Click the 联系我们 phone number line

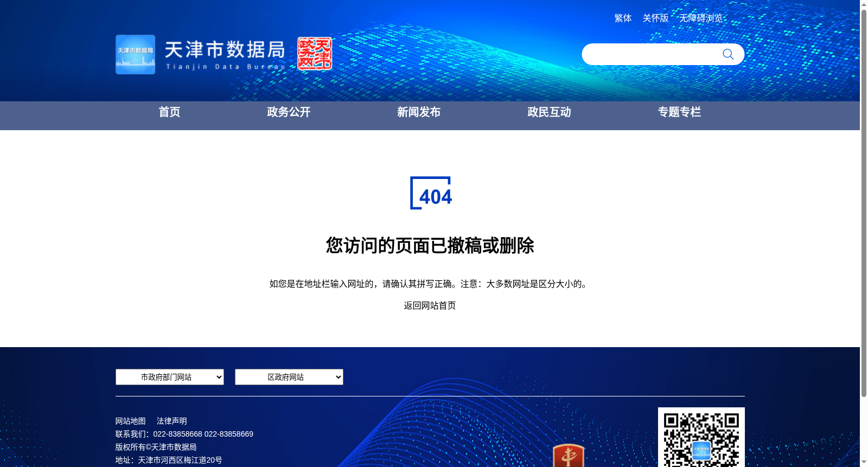pyautogui.click(x=184, y=434)
